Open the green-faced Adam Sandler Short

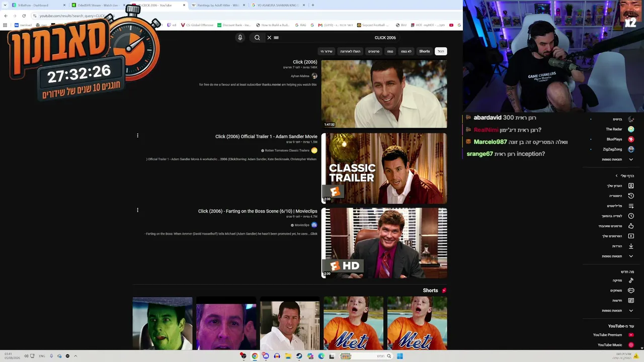pyautogui.click(x=163, y=323)
